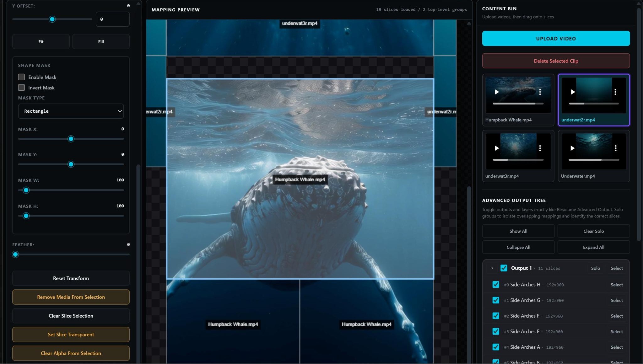Play the underwat3r.mp4 clip
The width and height of the screenshot is (643, 364).
coord(497,148)
